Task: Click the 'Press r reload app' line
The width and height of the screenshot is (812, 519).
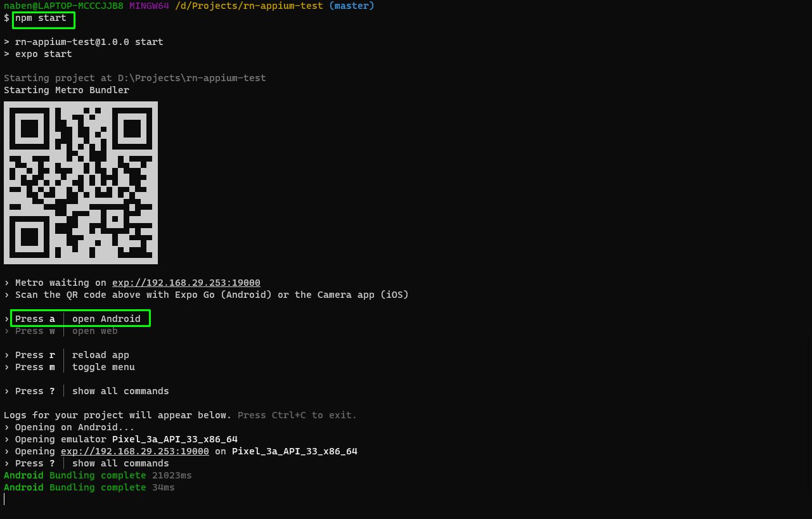Action: click(67, 355)
